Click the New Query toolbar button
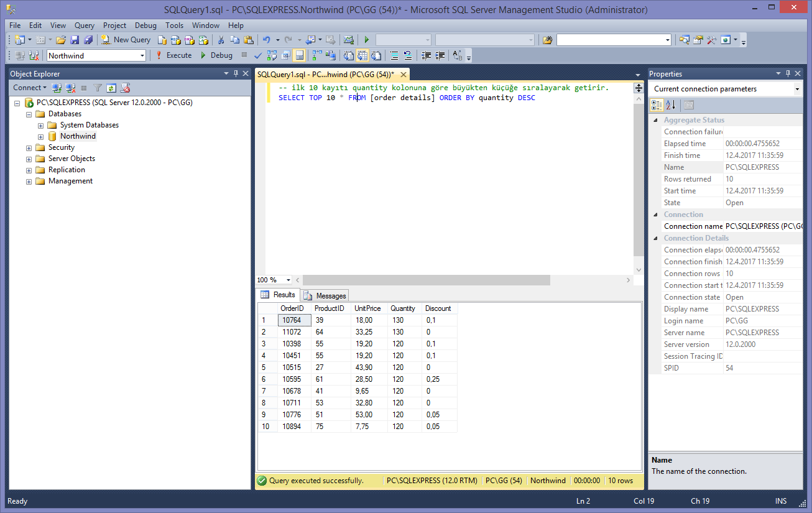This screenshot has height=513, width=812. 126,40
